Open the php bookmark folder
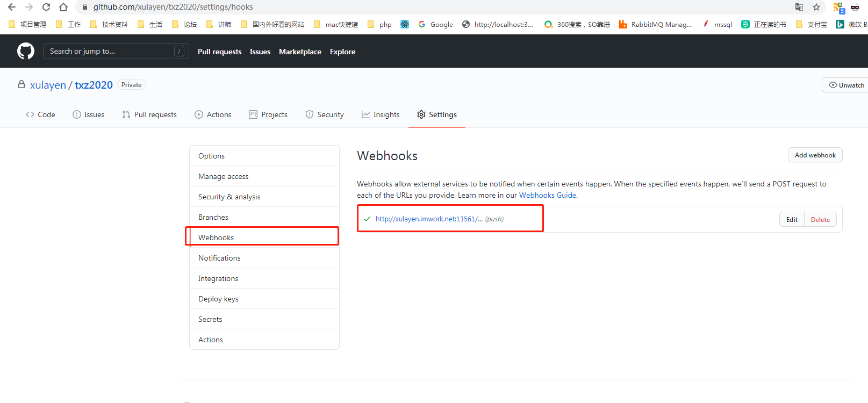The image size is (868, 403). pos(379,24)
